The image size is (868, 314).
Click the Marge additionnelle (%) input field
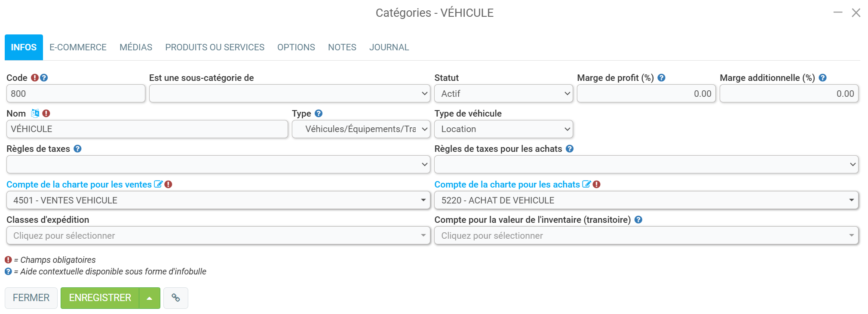pyautogui.click(x=789, y=93)
